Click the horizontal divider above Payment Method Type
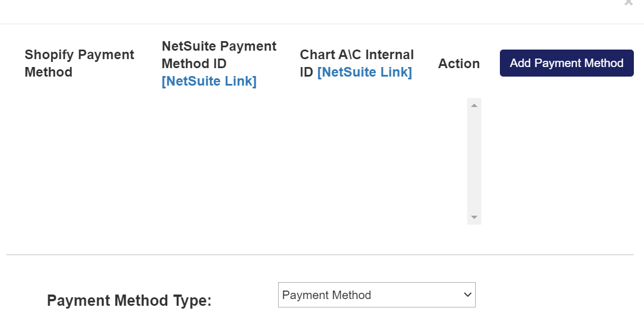 tap(320, 255)
